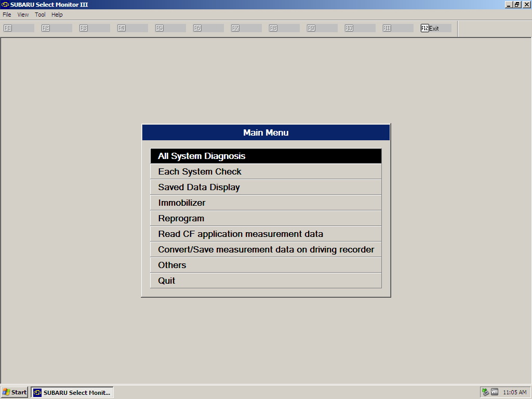Open the Help menu
The height and width of the screenshot is (399, 532).
click(x=57, y=15)
